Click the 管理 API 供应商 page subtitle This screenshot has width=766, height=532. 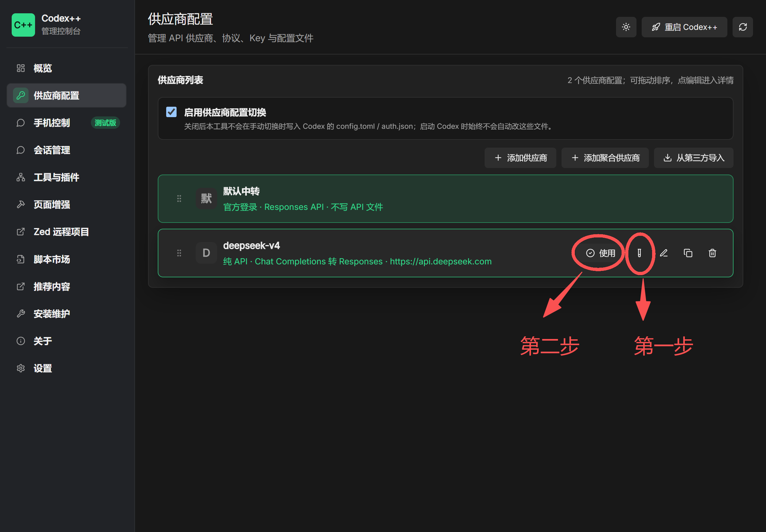230,38
